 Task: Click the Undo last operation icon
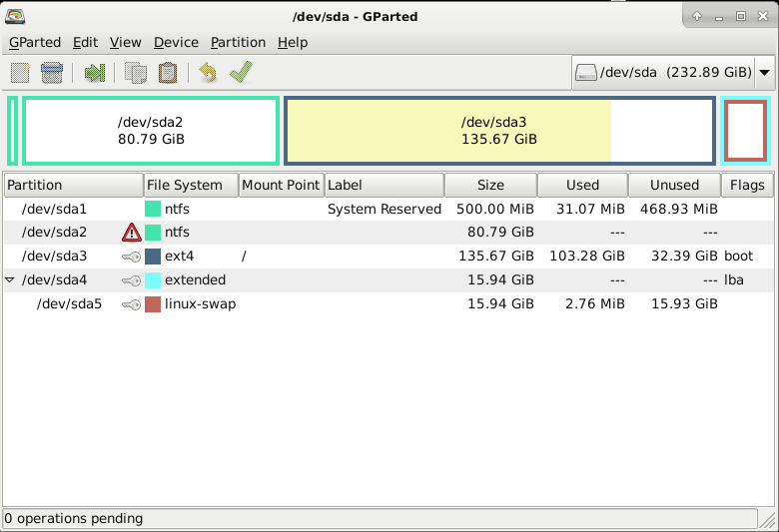pyautogui.click(x=208, y=73)
